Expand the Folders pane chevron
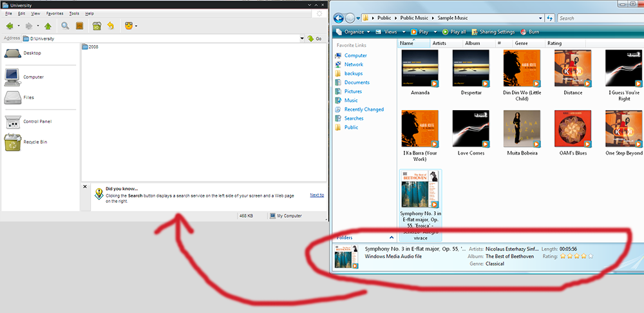Image resolution: width=644 pixels, height=313 pixels. click(392, 238)
